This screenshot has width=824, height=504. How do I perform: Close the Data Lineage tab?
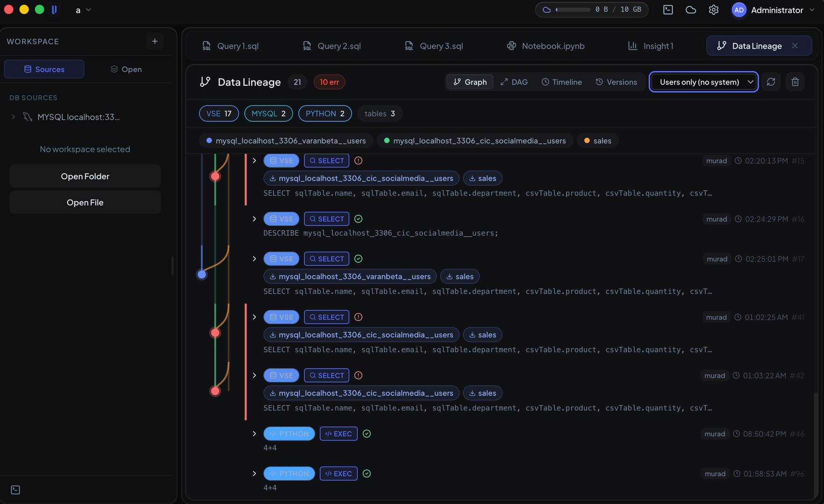coord(795,45)
